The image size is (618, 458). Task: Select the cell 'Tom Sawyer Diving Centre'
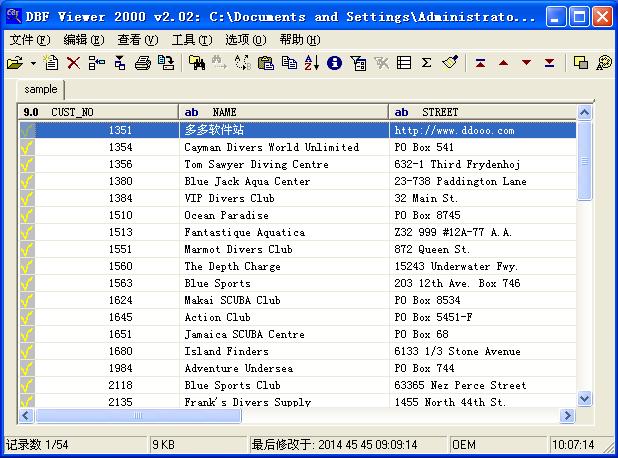coord(284,164)
